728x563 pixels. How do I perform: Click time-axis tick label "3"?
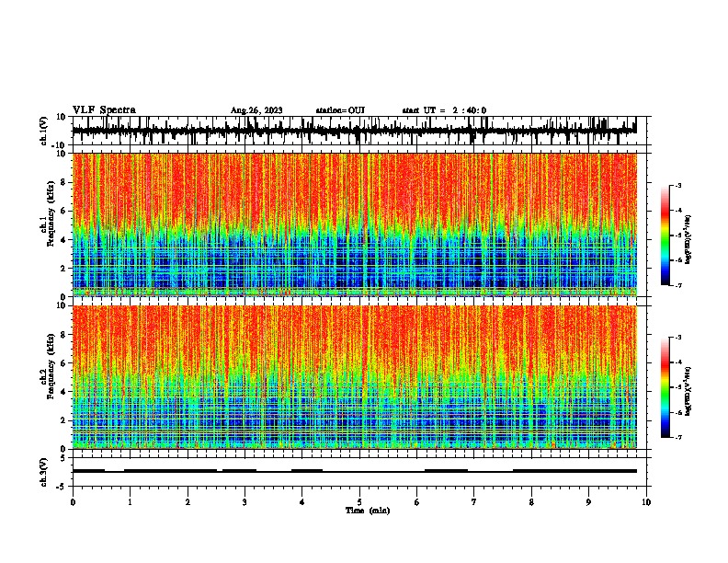pyautogui.click(x=245, y=502)
